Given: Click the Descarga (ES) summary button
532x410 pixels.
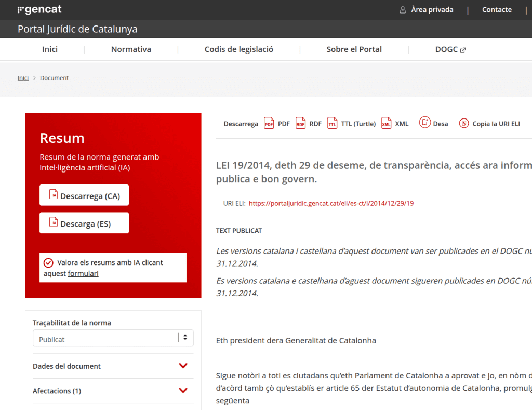Looking at the screenshot, I should (x=84, y=223).
